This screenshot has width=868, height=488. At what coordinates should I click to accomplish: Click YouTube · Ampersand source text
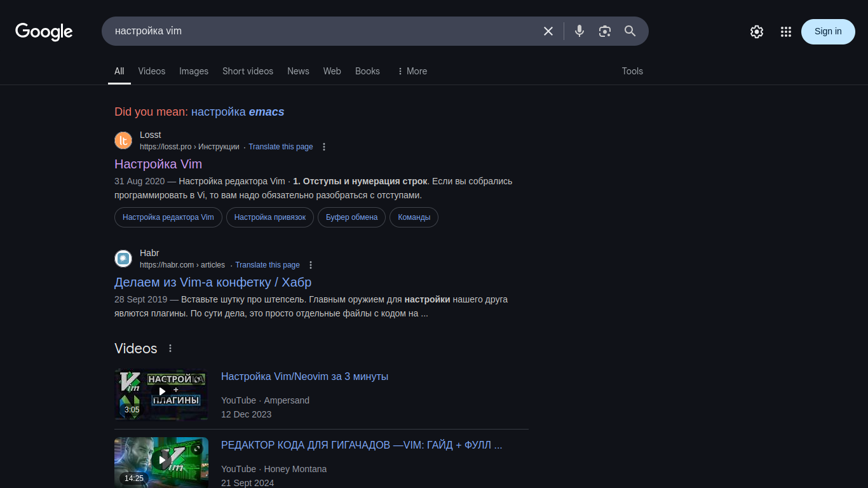(x=265, y=400)
